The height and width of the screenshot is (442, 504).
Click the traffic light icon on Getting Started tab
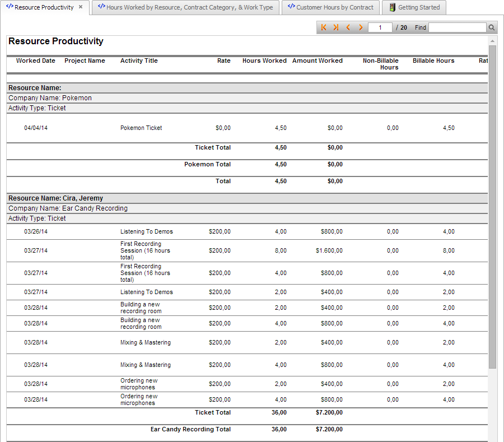(392, 7)
